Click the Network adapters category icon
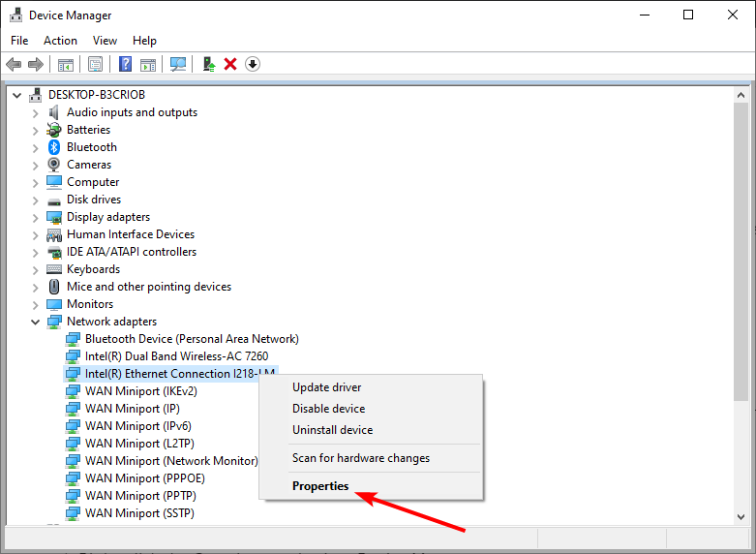The height and width of the screenshot is (554, 756). pyautogui.click(x=54, y=322)
